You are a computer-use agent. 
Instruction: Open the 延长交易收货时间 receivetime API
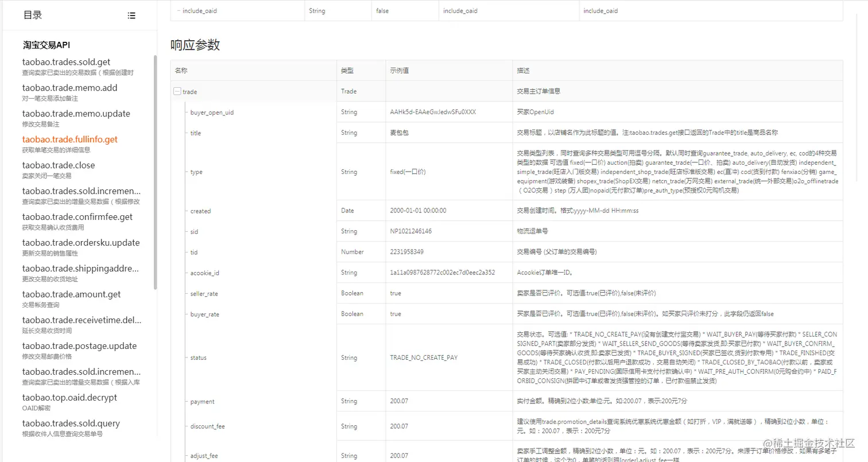pos(82,320)
